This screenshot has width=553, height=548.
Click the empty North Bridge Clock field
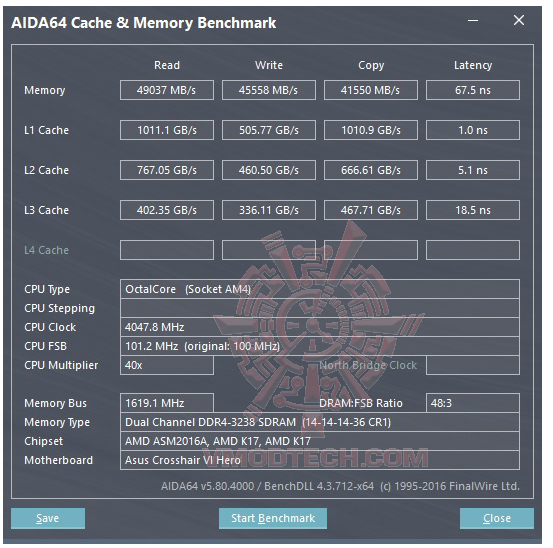(473, 365)
